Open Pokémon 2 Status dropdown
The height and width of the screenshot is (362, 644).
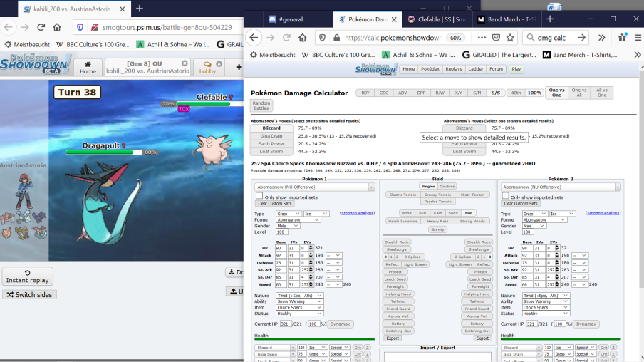(546, 313)
